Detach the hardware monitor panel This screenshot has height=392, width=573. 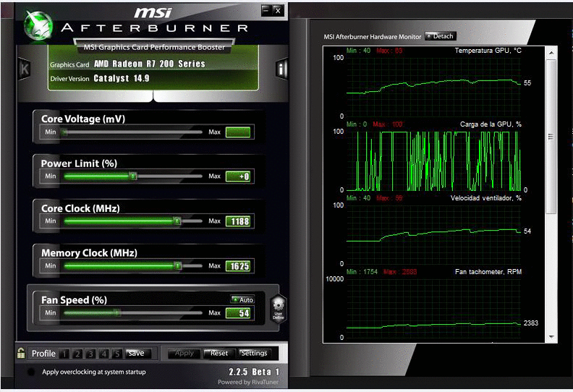coord(441,36)
